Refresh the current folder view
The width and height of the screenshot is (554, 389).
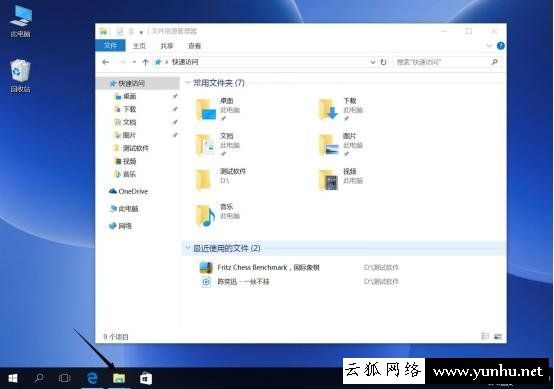383,62
